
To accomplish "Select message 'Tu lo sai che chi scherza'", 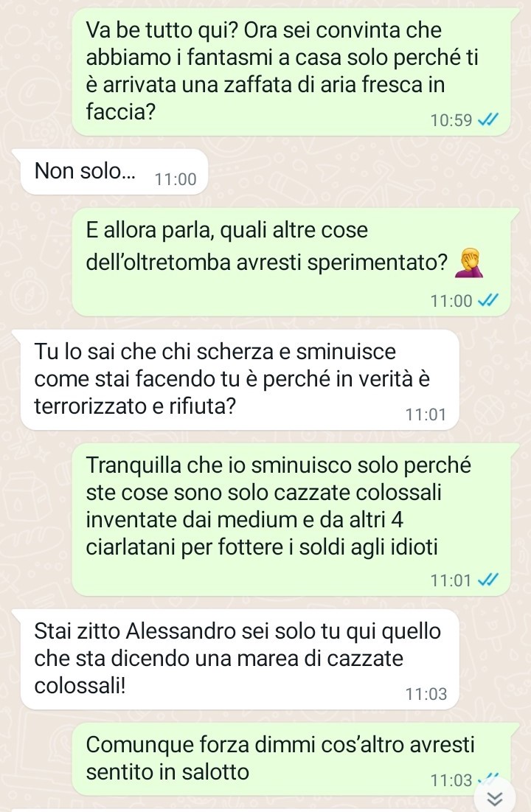I will tap(240, 380).
